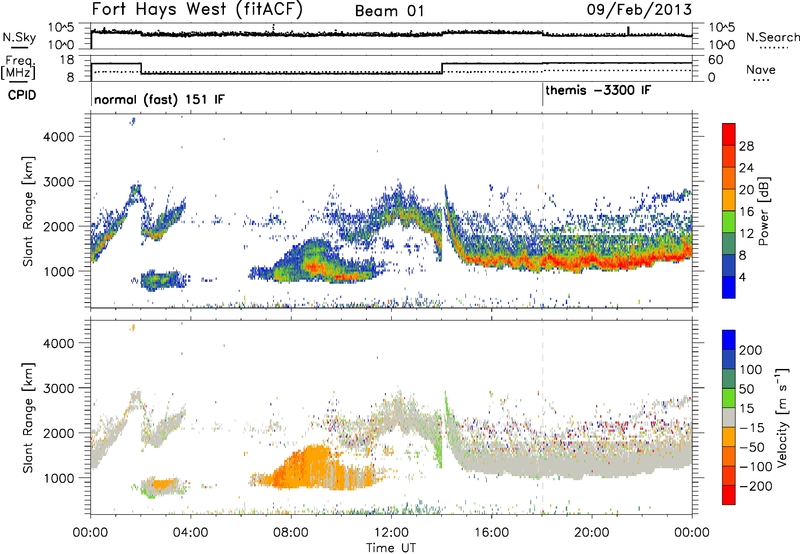Viewport: 800px width, 554px height.
Task: Click the '28' Power colorbar tick label
Action: (x=746, y=146)
